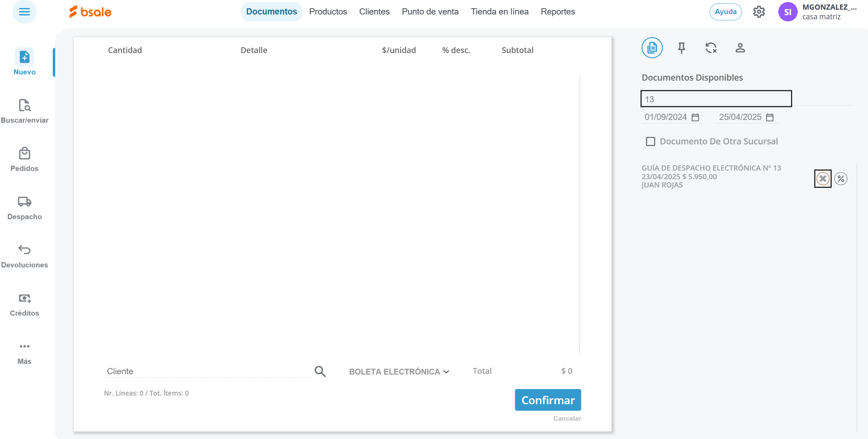Open Despacho truck icon
868x439 pixels.
click(x=24, y=202)
